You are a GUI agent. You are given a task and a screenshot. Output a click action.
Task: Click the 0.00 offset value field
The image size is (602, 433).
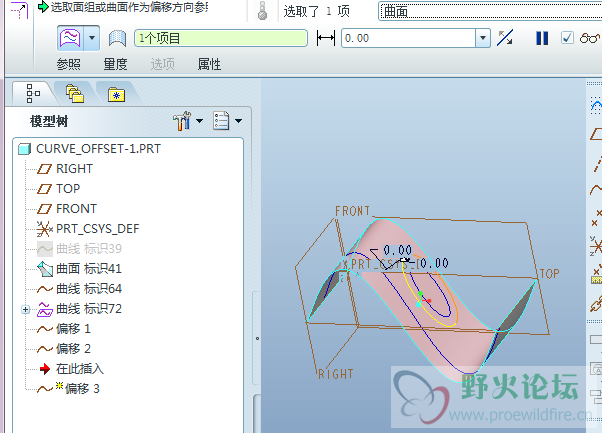[408, 38]
